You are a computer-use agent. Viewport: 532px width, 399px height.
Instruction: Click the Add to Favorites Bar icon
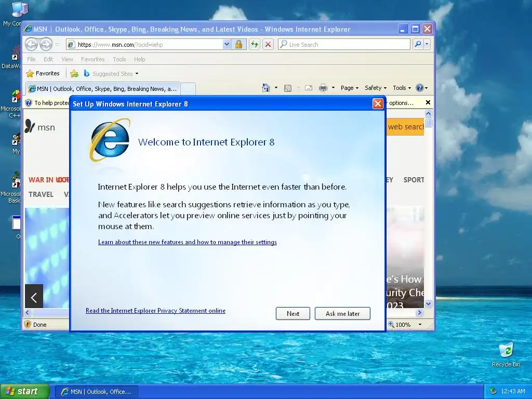pyautogui.click(x=74, y=73)
